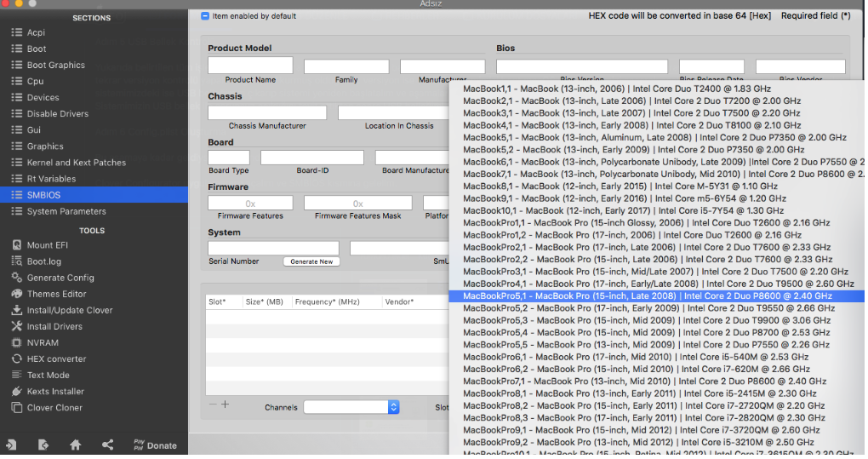The height and width of the screenshot is (459, 868).
Task: Open Generate Config tool
Action: pos(60,278)
